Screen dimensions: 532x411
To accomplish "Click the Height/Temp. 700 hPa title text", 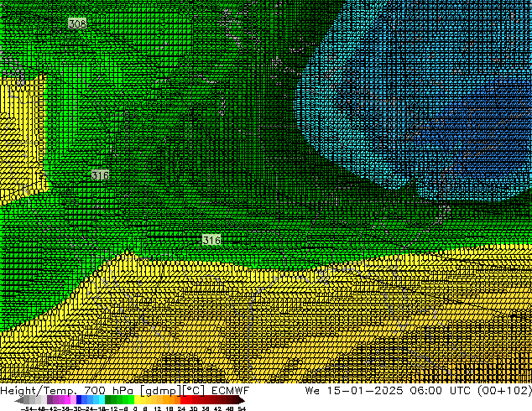I will click(x=66, y=391).
